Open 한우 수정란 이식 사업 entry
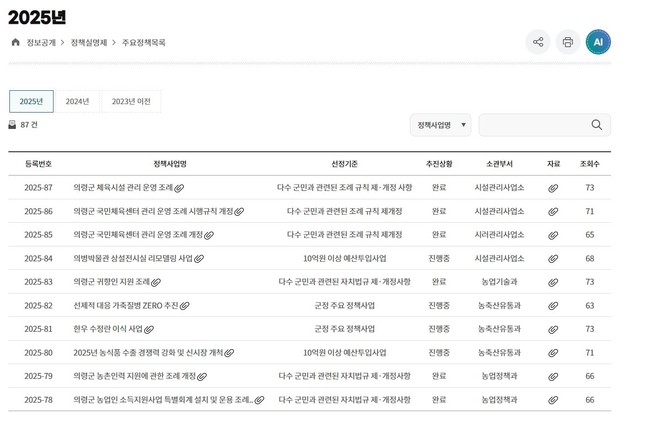This screenshot has height=424, width=670. (x=107, y=329)
